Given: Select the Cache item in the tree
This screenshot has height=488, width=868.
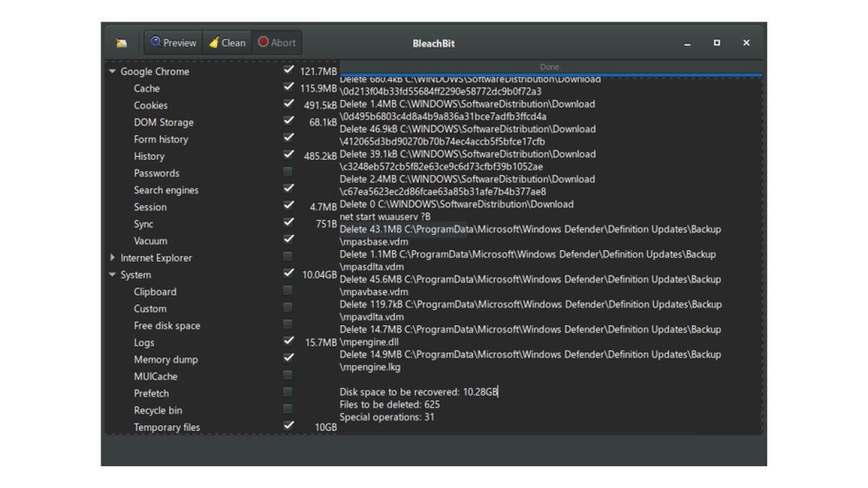Looking at the screenshot, I should click(x=147, y=88).
